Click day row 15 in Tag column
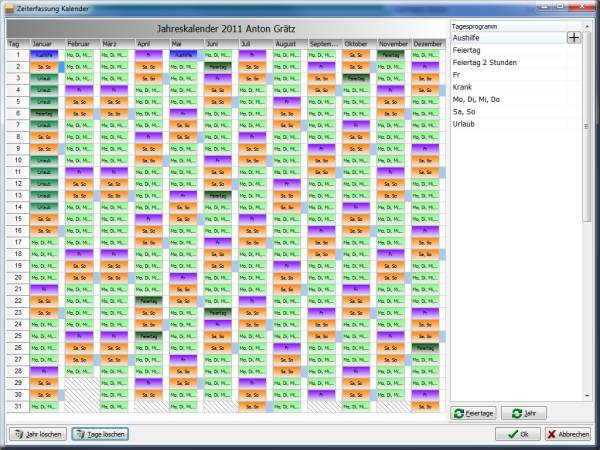600x450 pixels. click(18, 219)
